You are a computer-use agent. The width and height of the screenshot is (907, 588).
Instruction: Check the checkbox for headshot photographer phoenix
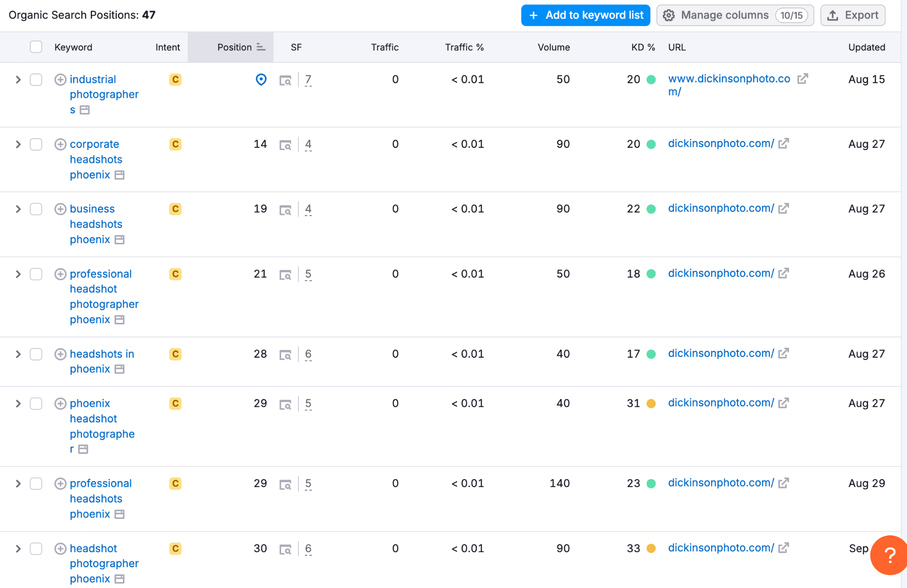pos(36,549)
